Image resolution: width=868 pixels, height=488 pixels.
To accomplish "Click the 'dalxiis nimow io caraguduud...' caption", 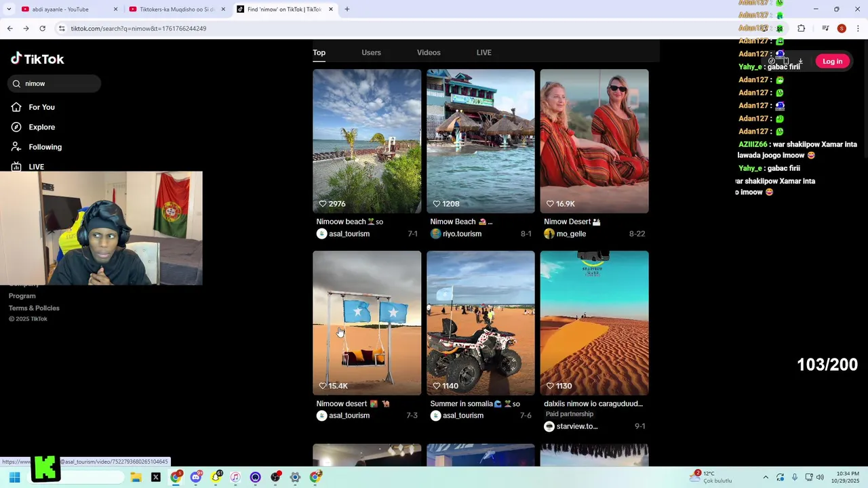I will [593, 404].
